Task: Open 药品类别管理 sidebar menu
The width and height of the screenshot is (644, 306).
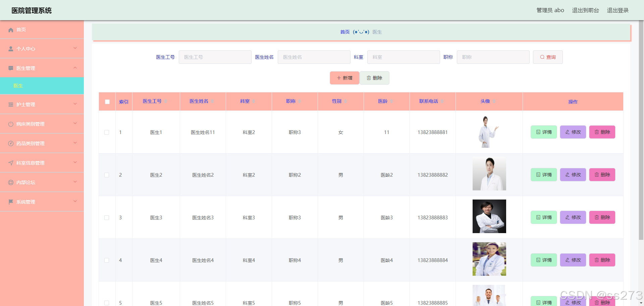Action: point(42,143)
